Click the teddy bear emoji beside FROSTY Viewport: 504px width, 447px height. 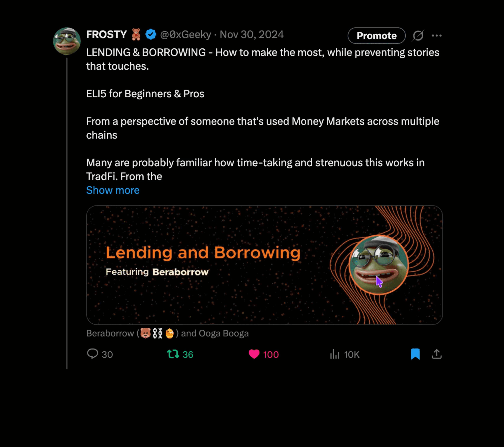[136, 34]
